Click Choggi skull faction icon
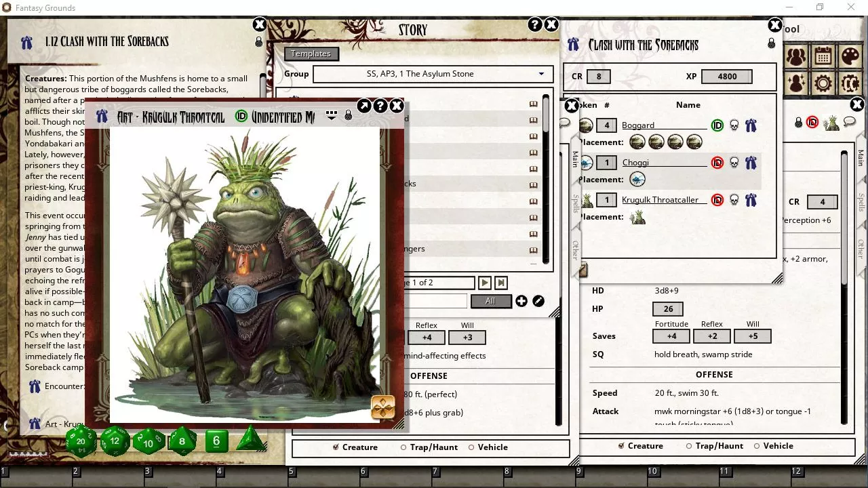The width and height of the screenshot is (868, 488). click(734, 163)
